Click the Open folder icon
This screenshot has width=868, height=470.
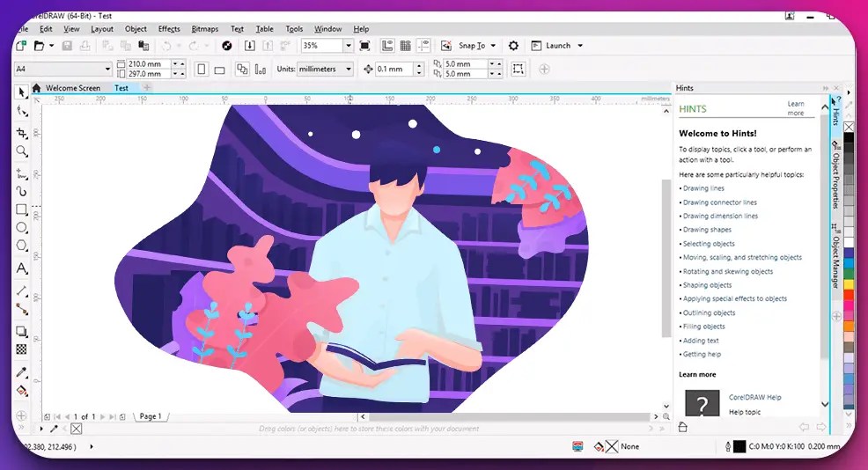click(39, 46)
